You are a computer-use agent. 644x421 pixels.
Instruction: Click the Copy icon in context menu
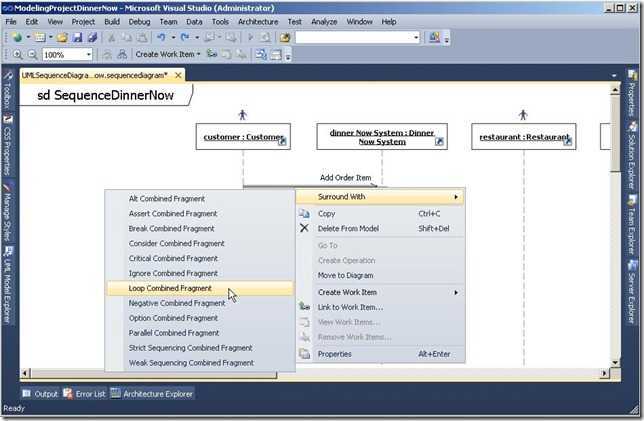point(304,213)
